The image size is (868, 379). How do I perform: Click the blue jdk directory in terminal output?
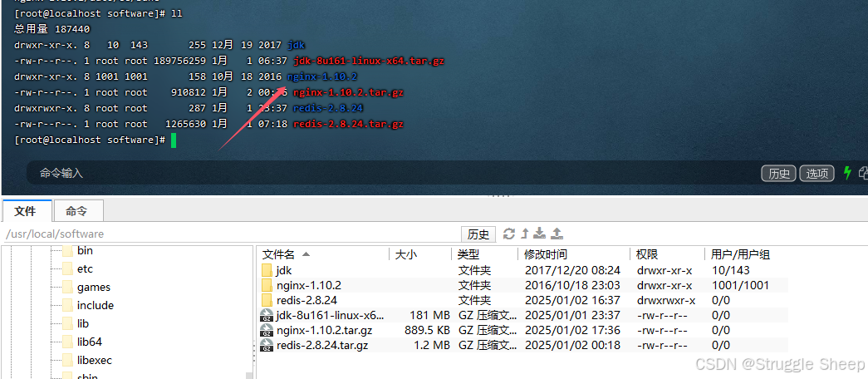[297, 45]
